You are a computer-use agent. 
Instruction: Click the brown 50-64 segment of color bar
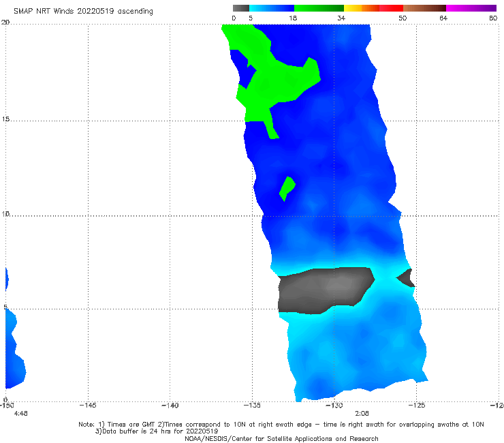pyautogui.click(x=424, y=8)
